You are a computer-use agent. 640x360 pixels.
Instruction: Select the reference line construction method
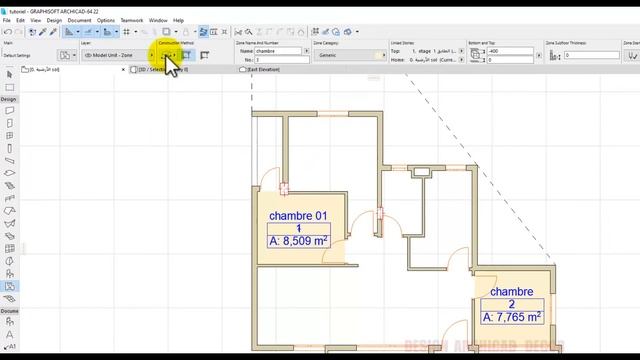point(204,55)
